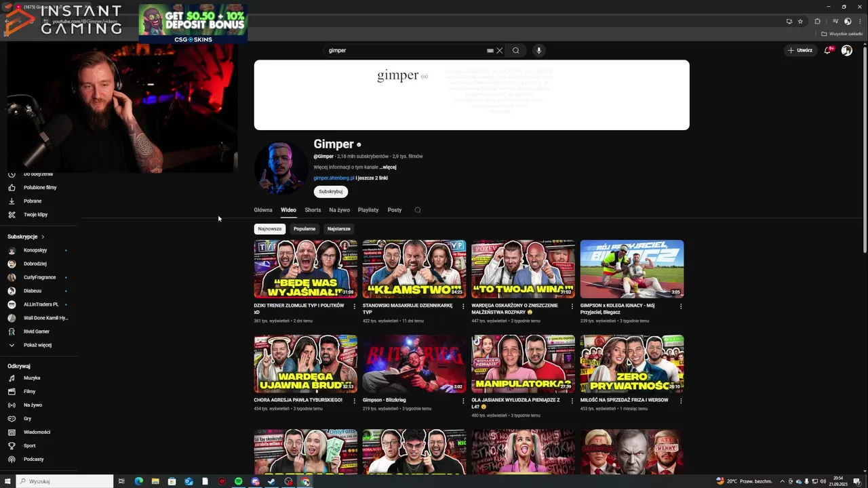868x488 pixels.
Task: Switch to the Na żywo channel tab
Action: 340,210
